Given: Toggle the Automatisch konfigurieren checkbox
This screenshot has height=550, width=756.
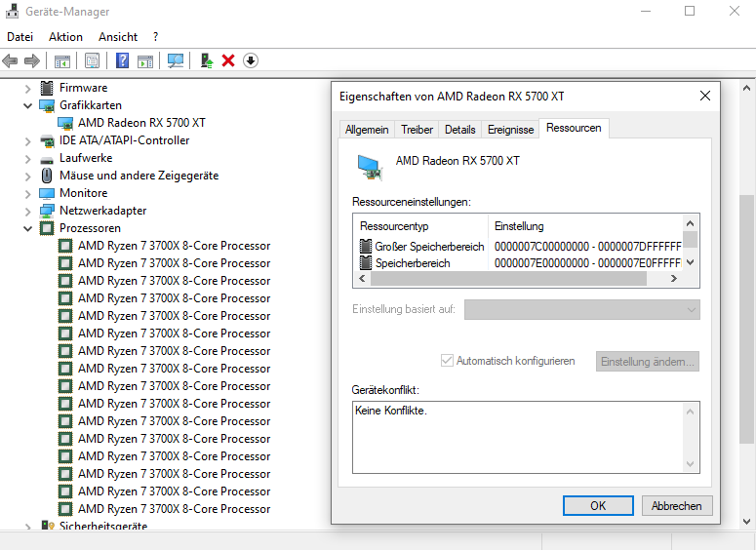Looking at the screenshot, I should [447, 361].
